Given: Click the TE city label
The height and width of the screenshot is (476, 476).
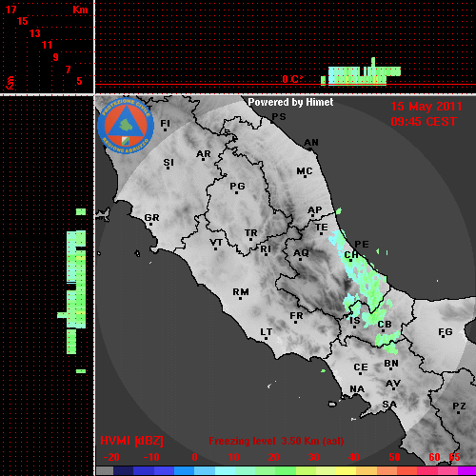Looking at the screenshot, I should [x=322, y=228].
